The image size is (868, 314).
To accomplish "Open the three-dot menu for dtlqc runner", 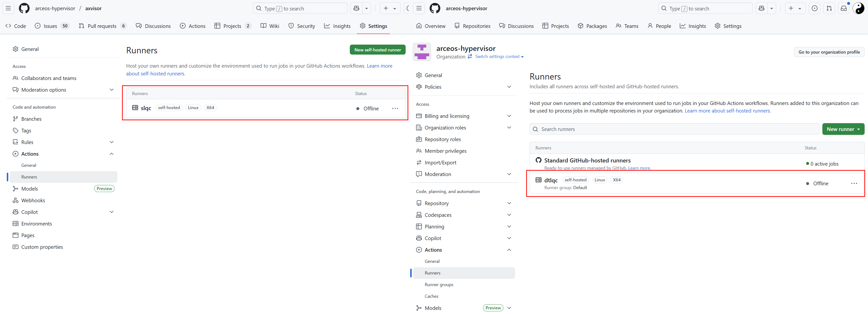I will pyautogui.click(x=854, y=183).
